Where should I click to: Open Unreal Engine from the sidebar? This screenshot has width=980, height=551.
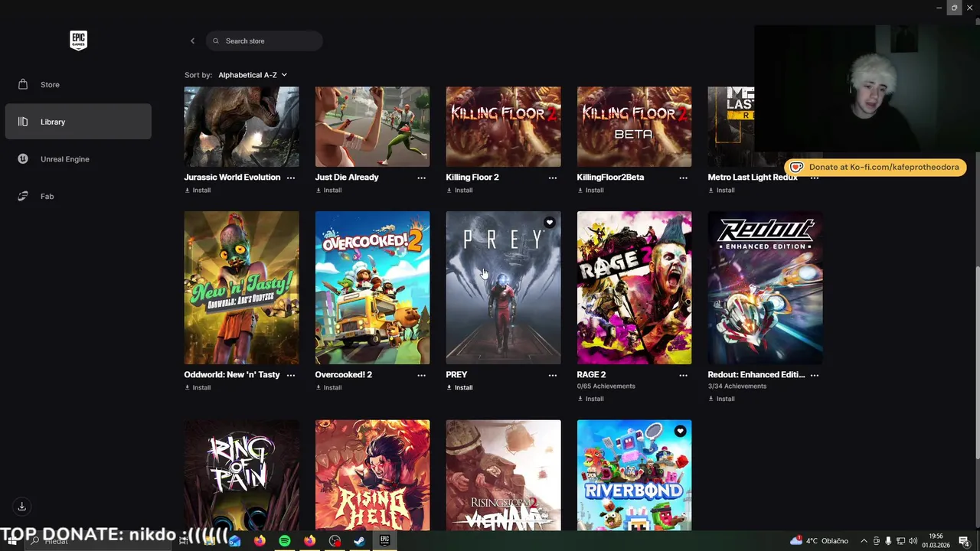(x=78, y=159)
